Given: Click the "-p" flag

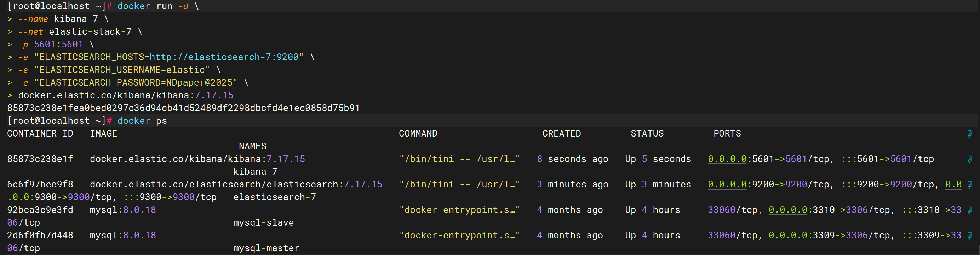Looking at the screenshot, I should pos(23,45).
